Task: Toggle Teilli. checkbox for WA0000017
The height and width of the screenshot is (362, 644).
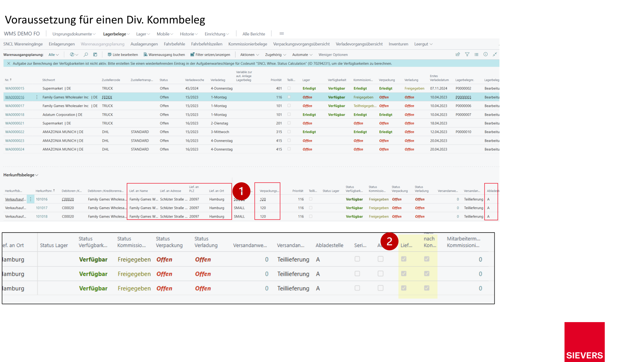Action: (289, 106)
